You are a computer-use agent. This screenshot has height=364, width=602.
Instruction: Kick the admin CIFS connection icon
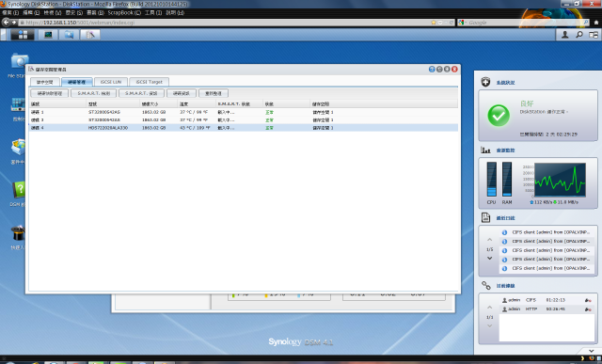[x=588, y=300]
